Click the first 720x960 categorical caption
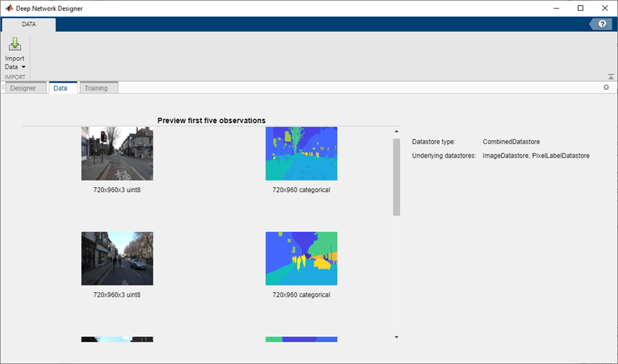Screen dimensions: 618x364 coord(301,190)
